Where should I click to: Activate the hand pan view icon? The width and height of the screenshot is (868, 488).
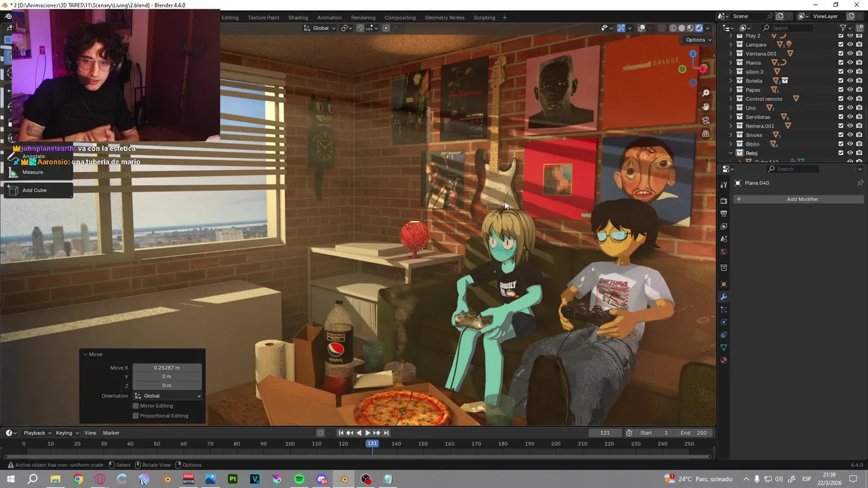click(x=705, y=106)
